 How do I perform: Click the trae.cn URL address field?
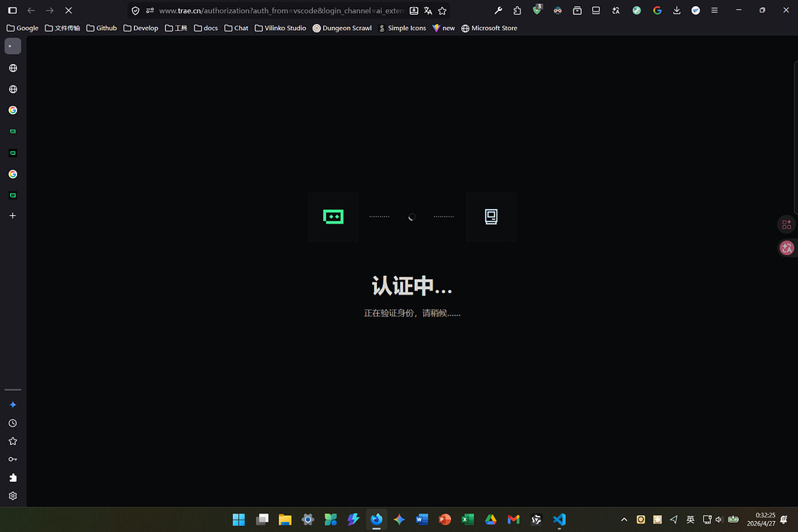click(281, 11)
